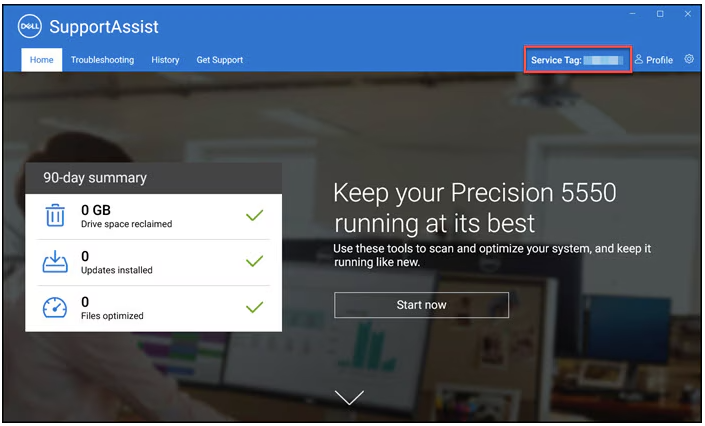This screenshot has width=705, height=426.
Task: Open the settings gear icon
Action: 689,59
